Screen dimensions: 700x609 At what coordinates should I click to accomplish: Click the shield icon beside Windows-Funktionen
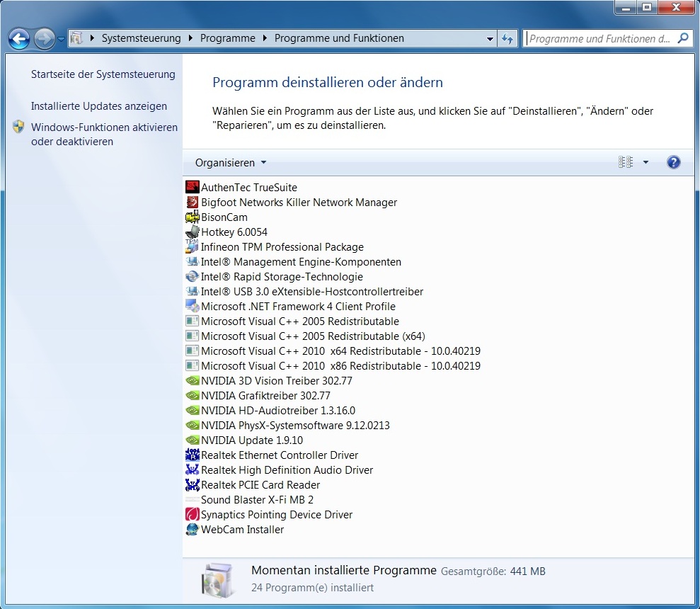(x=18, y=127)
